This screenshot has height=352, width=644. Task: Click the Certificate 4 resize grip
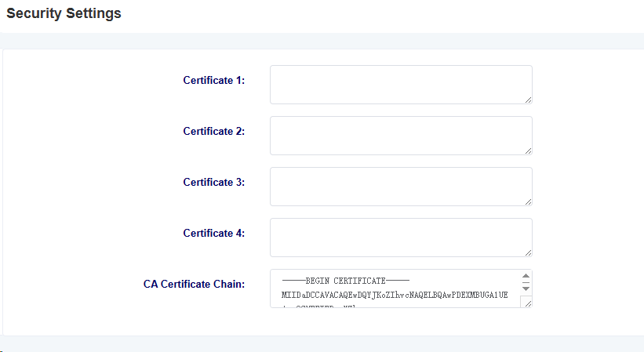[528, 252]
